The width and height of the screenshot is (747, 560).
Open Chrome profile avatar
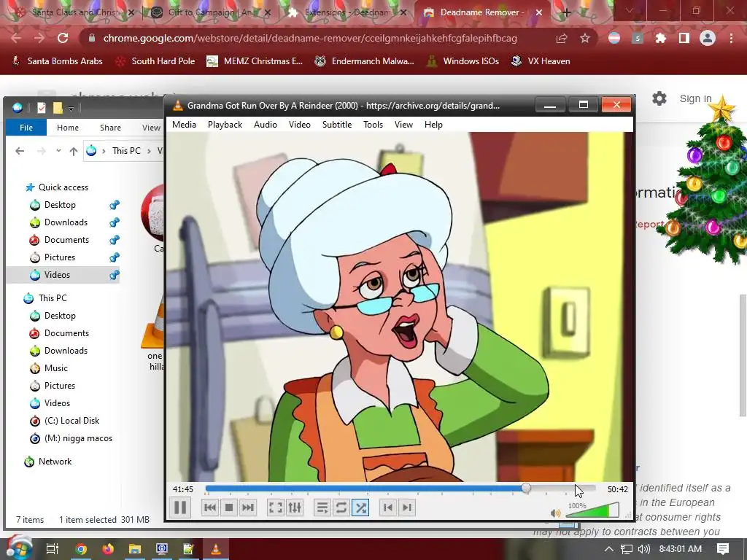(x=708, y=38)
